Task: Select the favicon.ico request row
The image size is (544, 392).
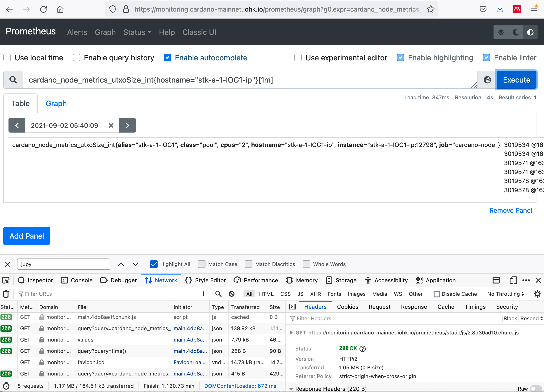Action: coord(143,362)
